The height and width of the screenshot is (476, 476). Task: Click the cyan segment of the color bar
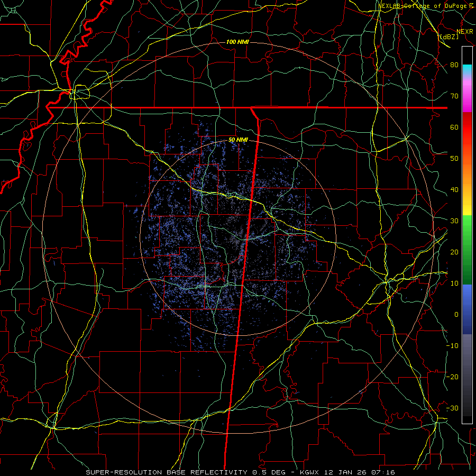tap(467, 70)
